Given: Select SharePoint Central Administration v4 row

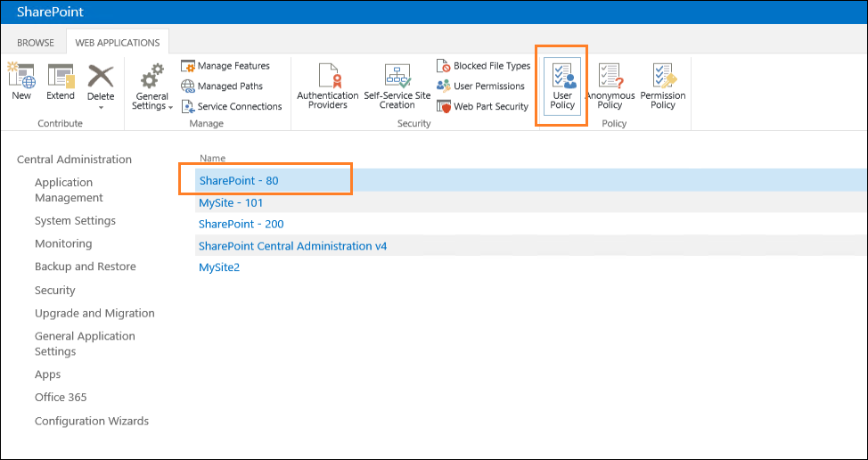Looking at the screenshot, I should 531,246.
